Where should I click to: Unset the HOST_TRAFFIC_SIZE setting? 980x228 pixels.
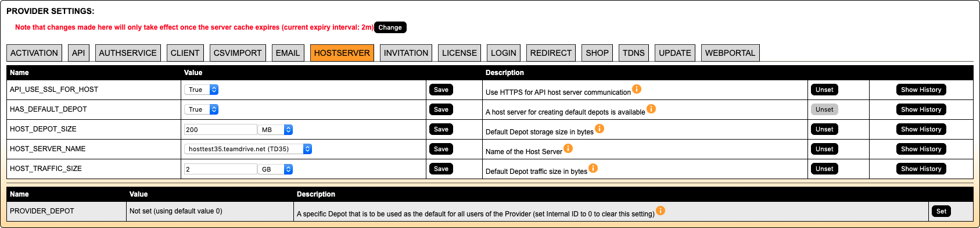point(824,169)
